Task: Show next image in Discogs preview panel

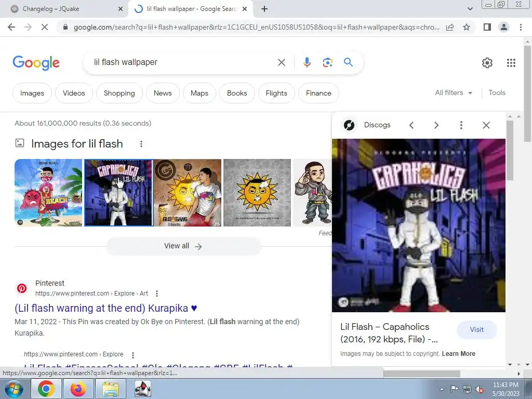Action: [x=436, y=125]
